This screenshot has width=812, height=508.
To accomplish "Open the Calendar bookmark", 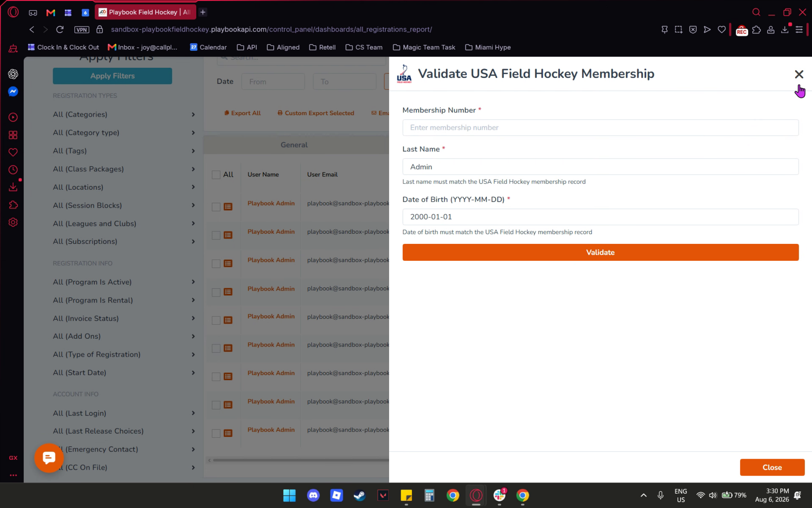I will [x=209, y=47].
